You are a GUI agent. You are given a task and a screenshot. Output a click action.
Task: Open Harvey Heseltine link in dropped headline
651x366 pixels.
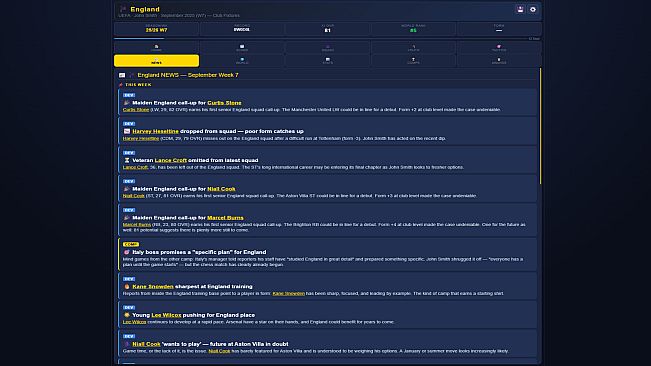coord(155,131)
